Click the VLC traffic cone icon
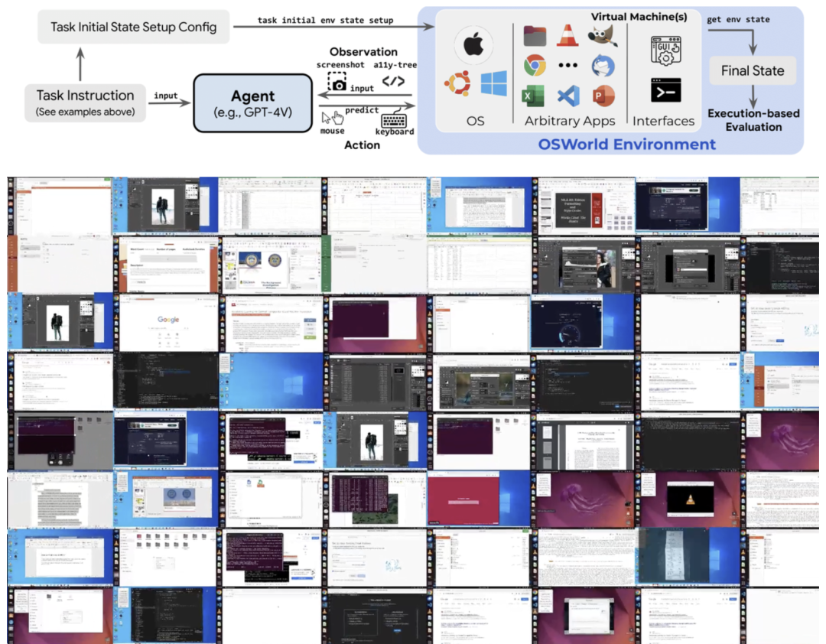Screen dimensions: 826x644 point(567,35)
